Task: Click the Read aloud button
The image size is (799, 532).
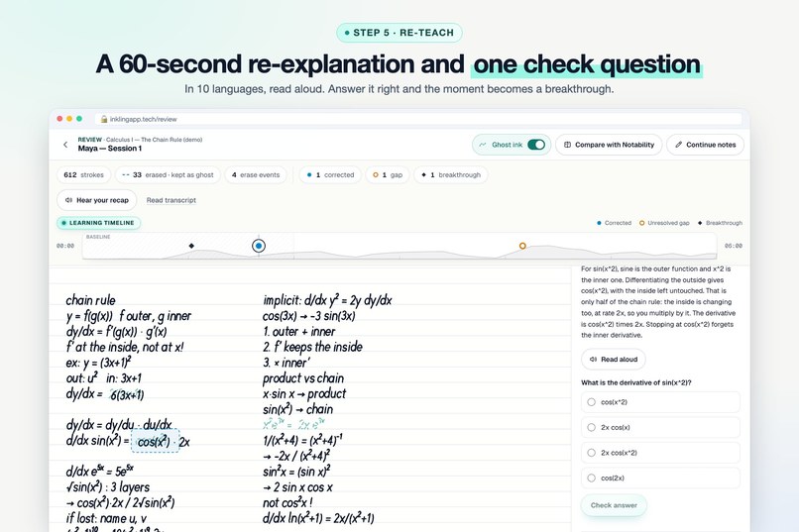Action: pyautogui.click(x=614, y=360)
